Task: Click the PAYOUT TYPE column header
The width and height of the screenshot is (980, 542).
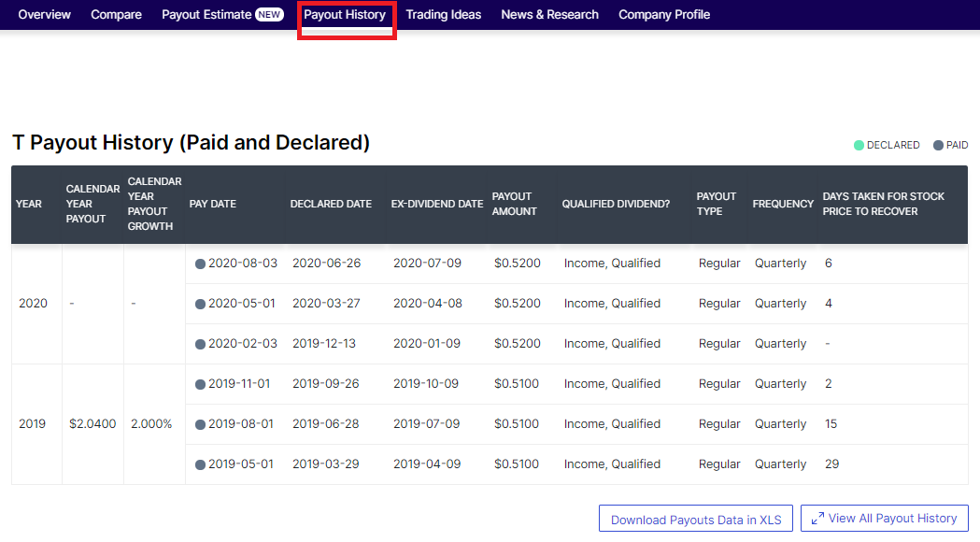Action: 716,204
